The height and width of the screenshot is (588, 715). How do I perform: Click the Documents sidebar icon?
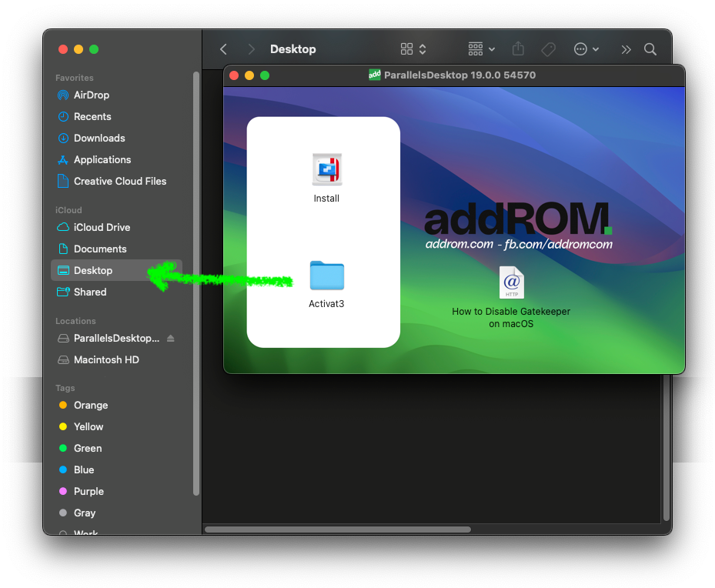click(x=63, y=249)
